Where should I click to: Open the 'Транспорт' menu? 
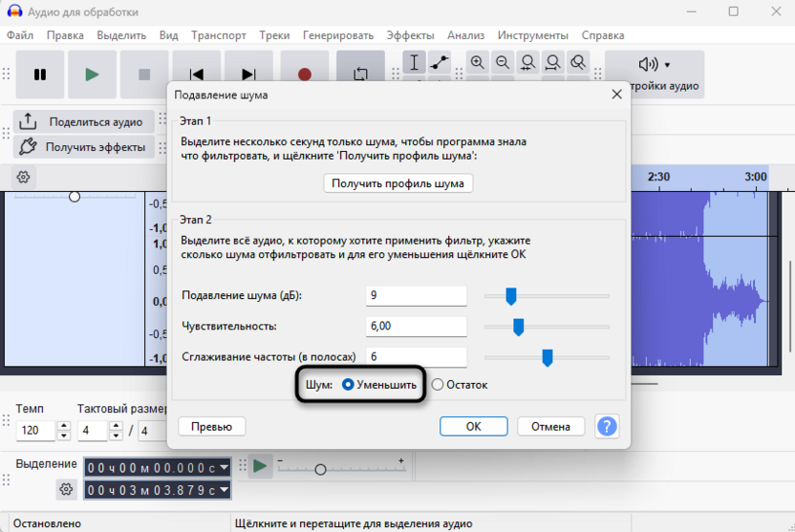[x=218, y=35]
